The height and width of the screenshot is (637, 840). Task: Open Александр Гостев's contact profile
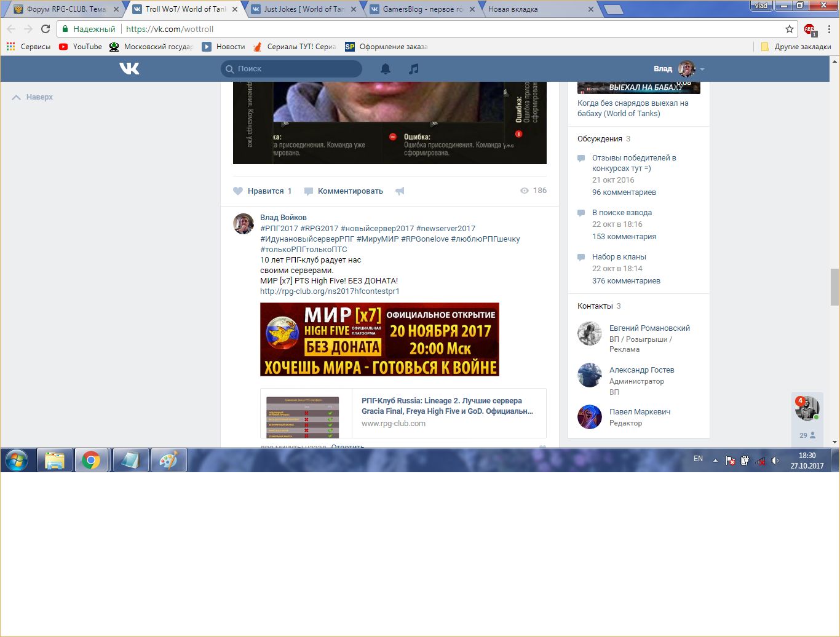click(642, 370)
